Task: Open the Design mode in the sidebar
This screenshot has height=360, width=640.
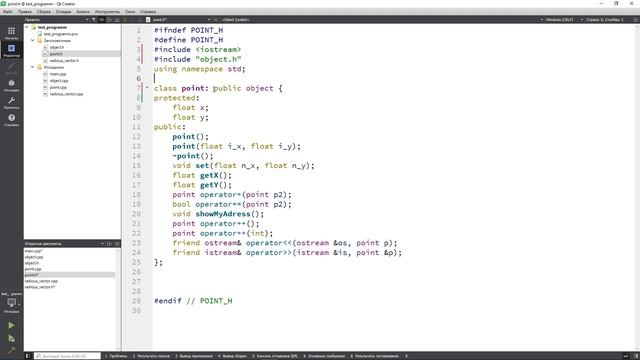Action: pyautogui.click(x=11, y=68)
